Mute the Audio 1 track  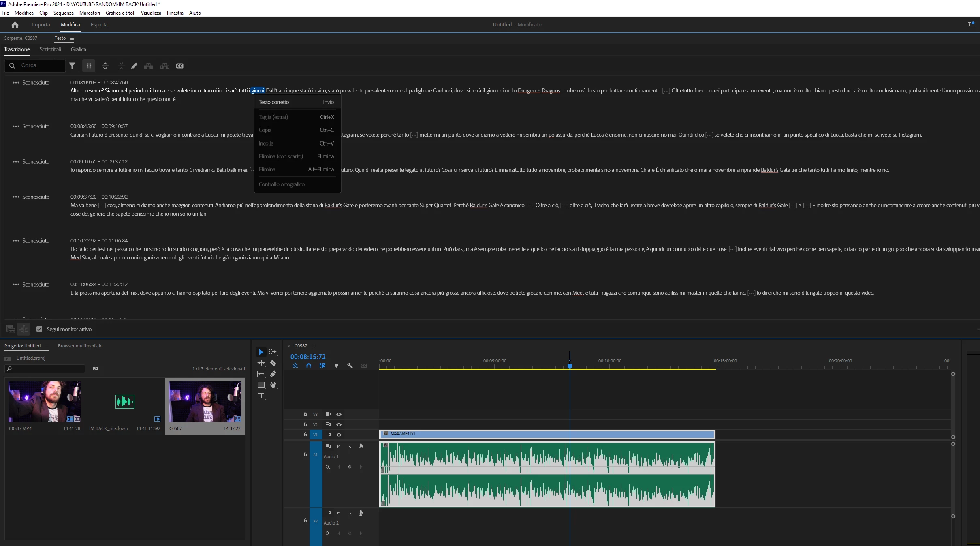pyautogui.click(x=339, y=446)
